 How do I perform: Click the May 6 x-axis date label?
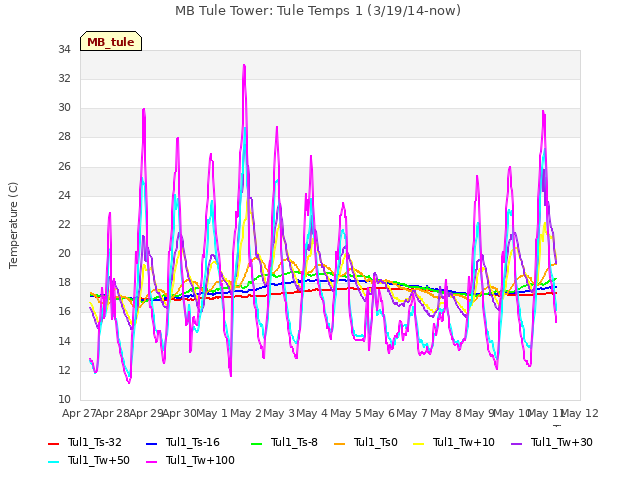(x=379, y=413)
